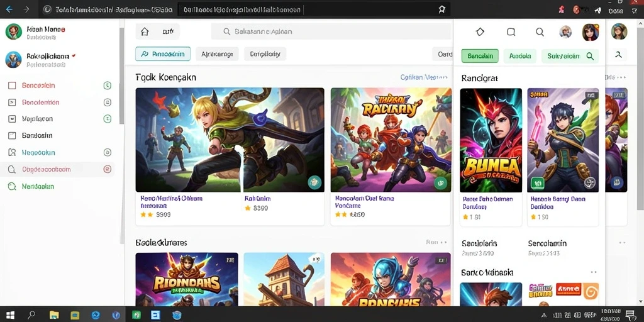
Task: Click the magnifier icon in the right panel header
Action: pos(540,31)
